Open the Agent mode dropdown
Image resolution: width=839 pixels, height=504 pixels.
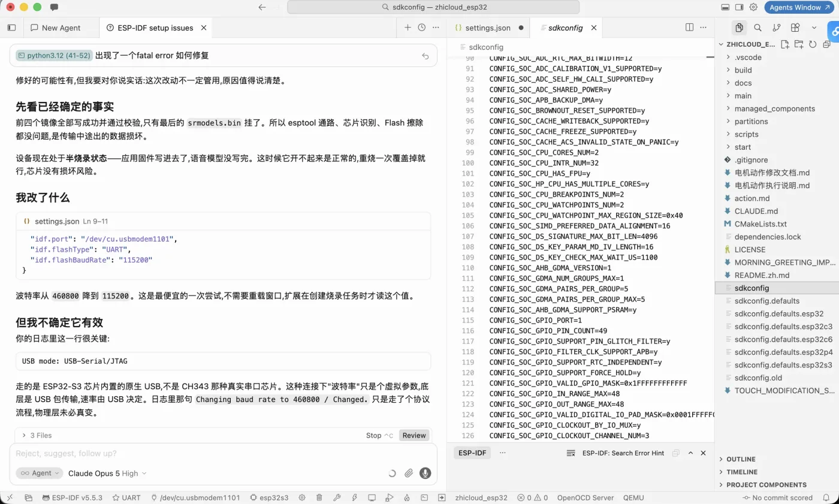pyautogui.click(x=40, y=473)
